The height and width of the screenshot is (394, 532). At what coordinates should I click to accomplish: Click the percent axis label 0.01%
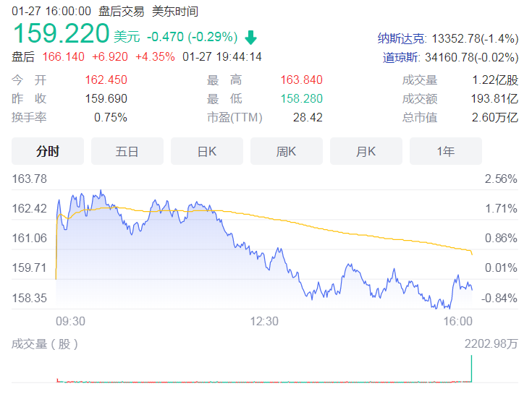point(501,268)
